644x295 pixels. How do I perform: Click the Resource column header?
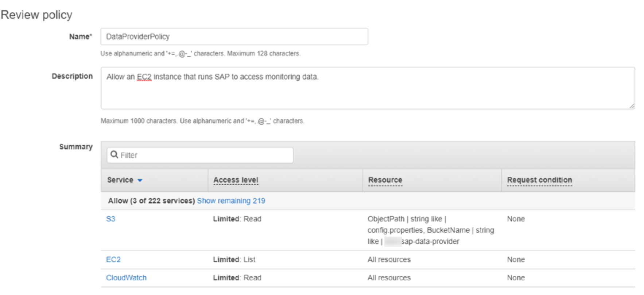pos(385,180)
